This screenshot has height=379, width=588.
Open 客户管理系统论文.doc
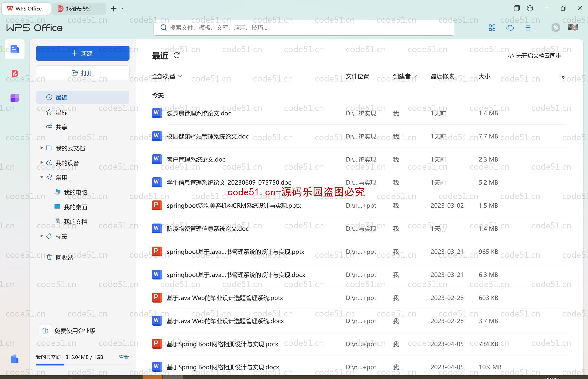(x=196, y=159)
